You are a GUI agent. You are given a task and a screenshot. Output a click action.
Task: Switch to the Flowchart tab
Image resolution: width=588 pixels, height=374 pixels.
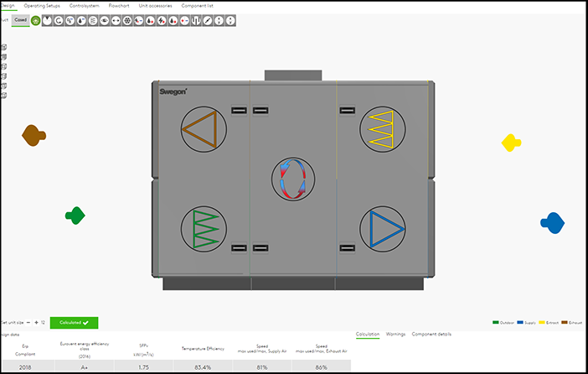click(x=120, y=5)
